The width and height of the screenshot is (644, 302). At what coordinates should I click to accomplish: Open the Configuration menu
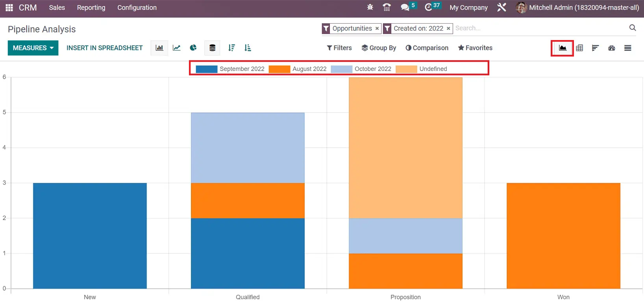(137, 7)
